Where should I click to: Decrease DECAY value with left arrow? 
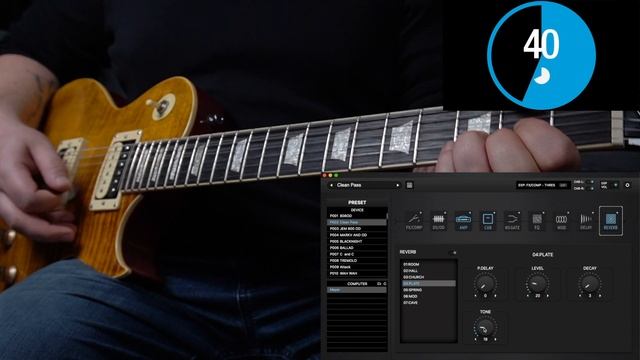580,296
